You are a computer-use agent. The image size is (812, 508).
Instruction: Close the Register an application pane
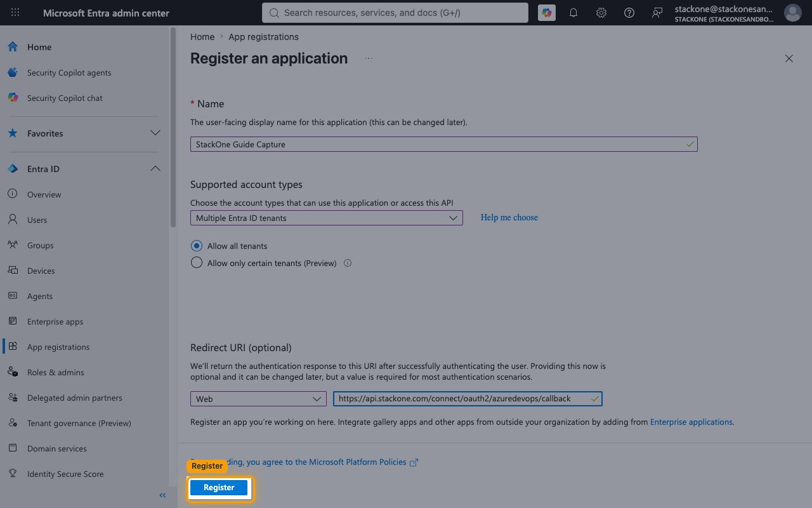789,58
